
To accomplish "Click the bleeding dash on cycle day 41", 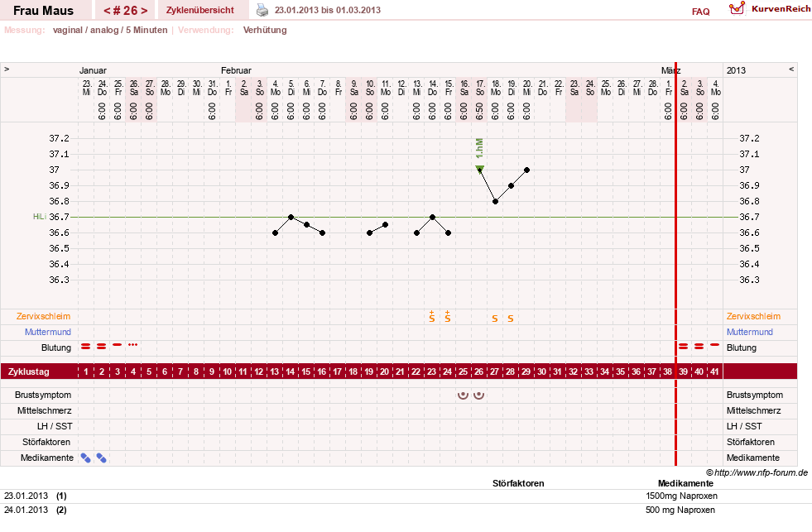I will click(714, 345).
